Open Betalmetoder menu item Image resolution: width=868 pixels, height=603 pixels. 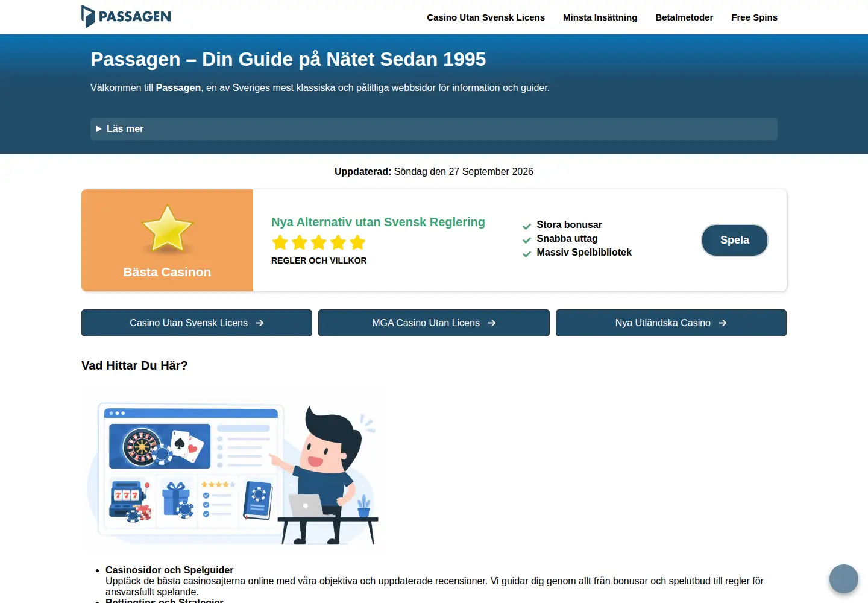(684, 17)
